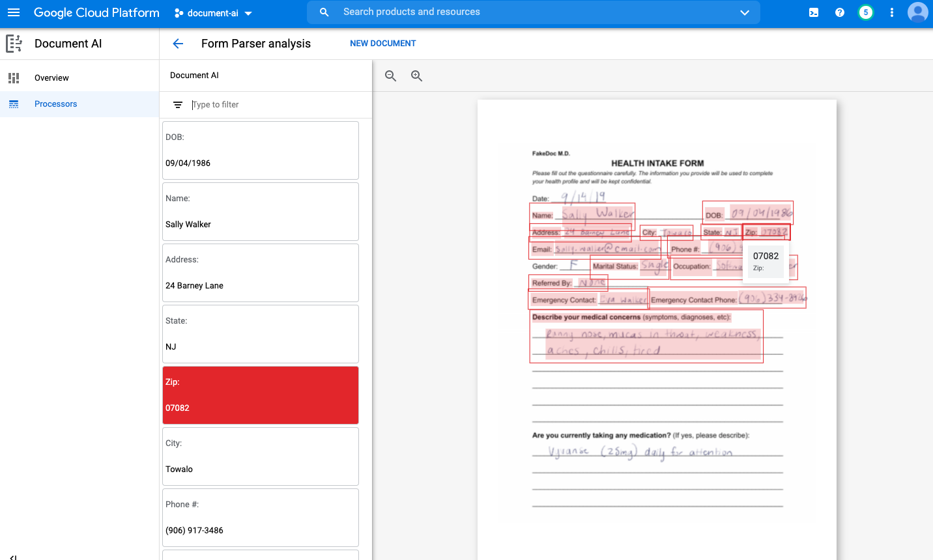Go back using the back arrow
Image resolution: width=933 pixels, height=560 pixels.
click(x=178, y=43)
